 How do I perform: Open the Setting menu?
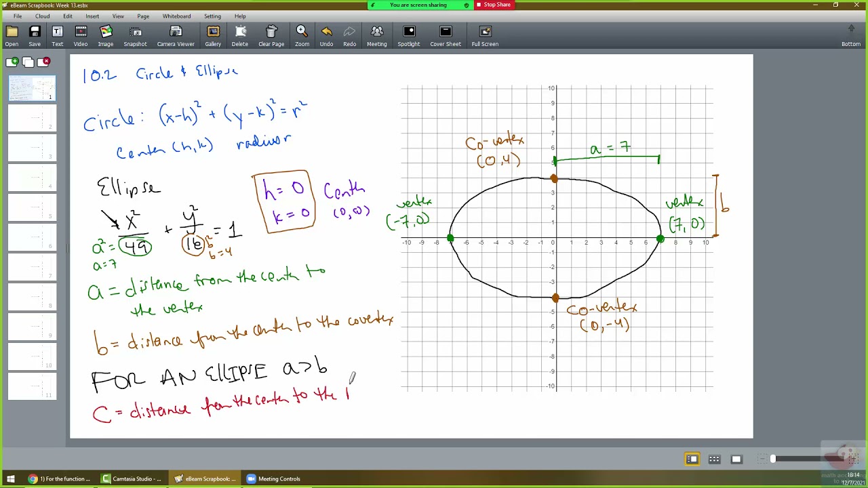(x=212, y=16)
